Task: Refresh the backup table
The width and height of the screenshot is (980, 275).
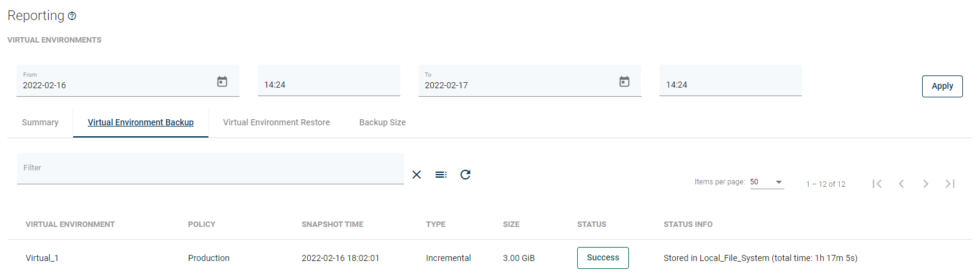Action: coord(466,175)
